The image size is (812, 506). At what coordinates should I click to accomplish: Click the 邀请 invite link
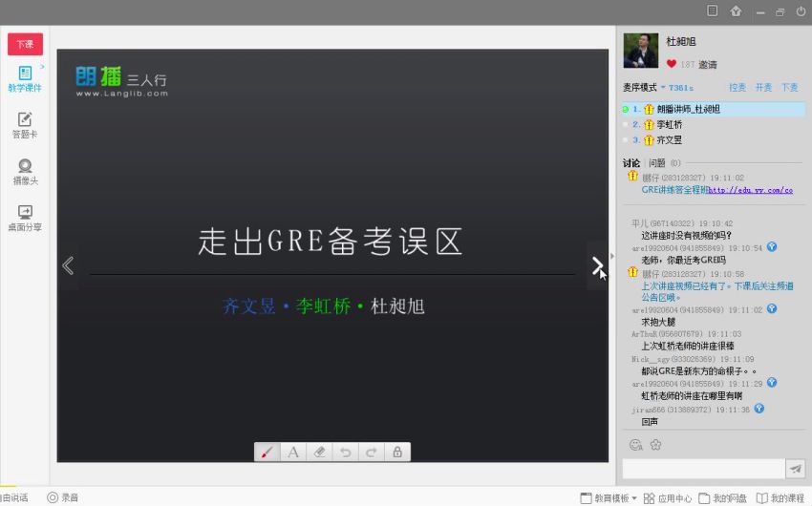[x=707, y=65]
